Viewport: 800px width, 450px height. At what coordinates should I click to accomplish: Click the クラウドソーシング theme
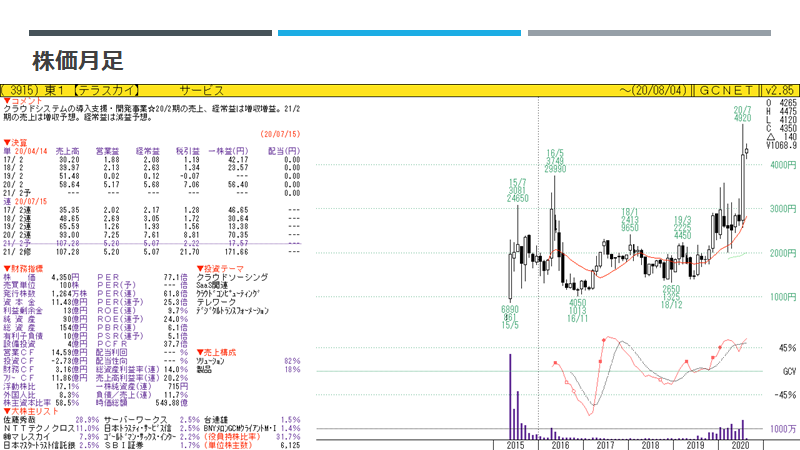pos(233,278)
